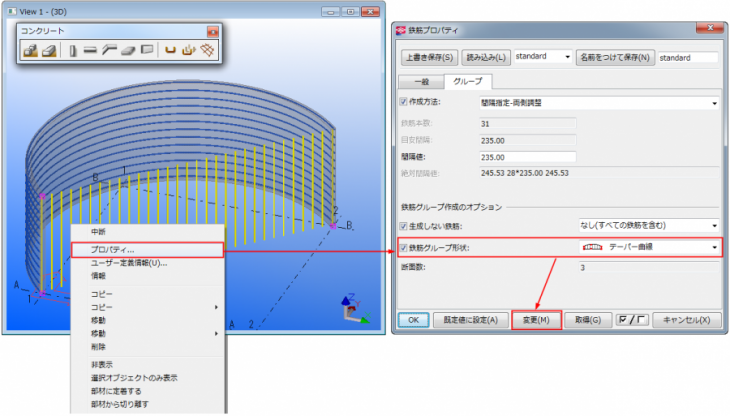Select the concrete slab tool
Screen dimensions: 730x416
pyautogui.click(x=128, y=50)
